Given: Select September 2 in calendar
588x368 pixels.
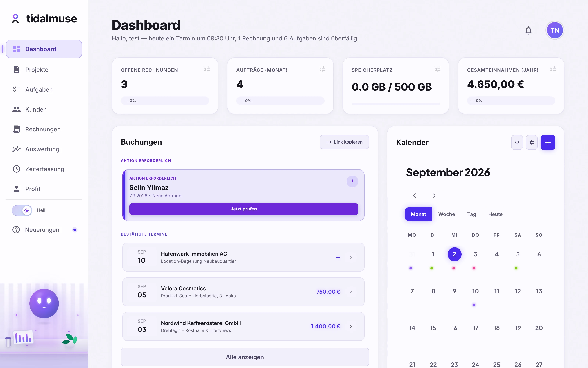Looking at the screenshot, I should pos(454,254).
